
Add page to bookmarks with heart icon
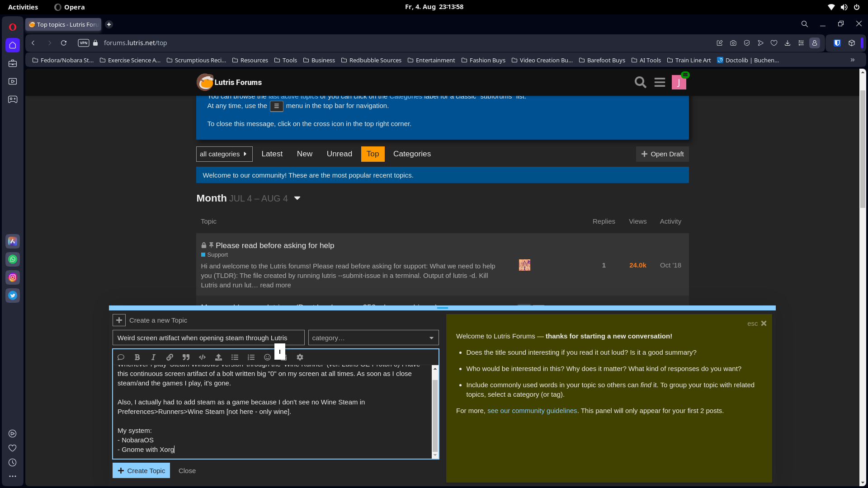[x=774, y=43]
